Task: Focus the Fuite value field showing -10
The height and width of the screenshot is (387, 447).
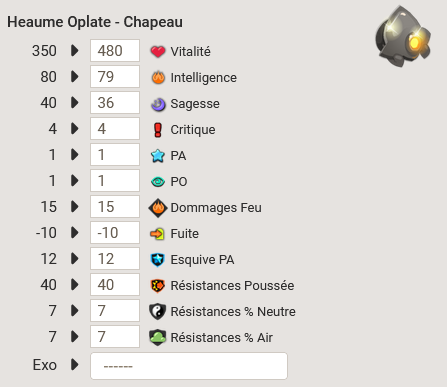Action: (x=115, y=233)
